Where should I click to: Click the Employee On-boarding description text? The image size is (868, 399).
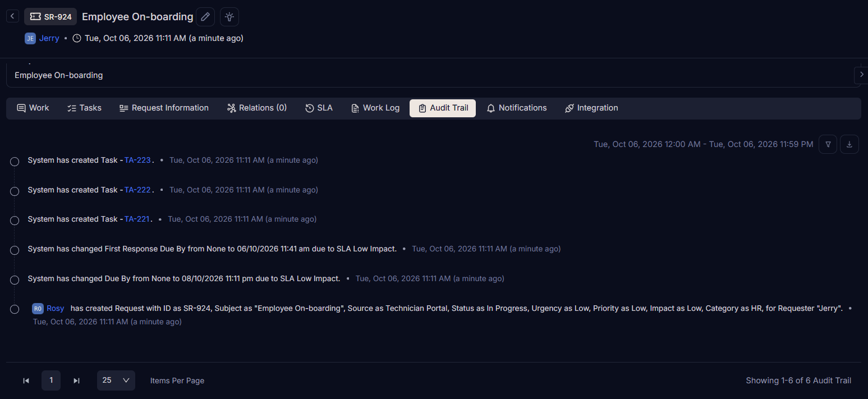(59, 75)
